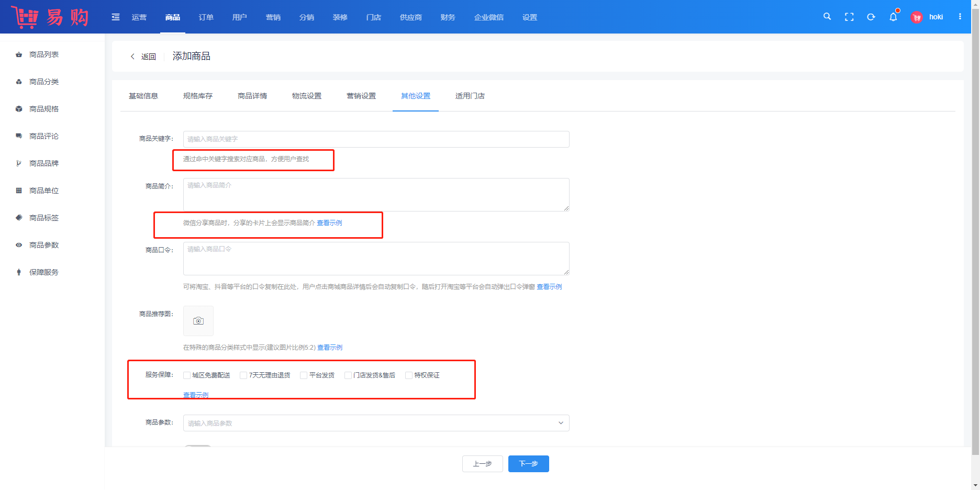This screenshot has width=980, height=490.
Task: Open the vertical three-dot more menu
Action: coord(960,17)
